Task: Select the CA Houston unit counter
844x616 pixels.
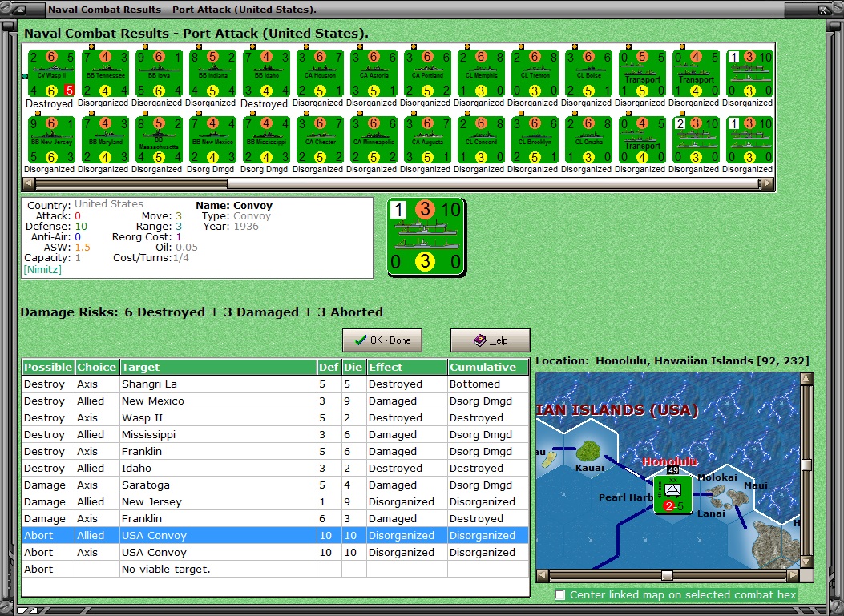Action: point(321,74)
